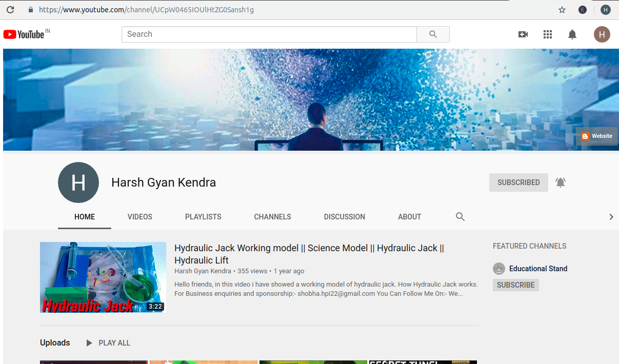Click the Harsh Gyan Kendra channel avatar
The height and width of the screenshot is (364, 619).
click(x=78, y=183)
